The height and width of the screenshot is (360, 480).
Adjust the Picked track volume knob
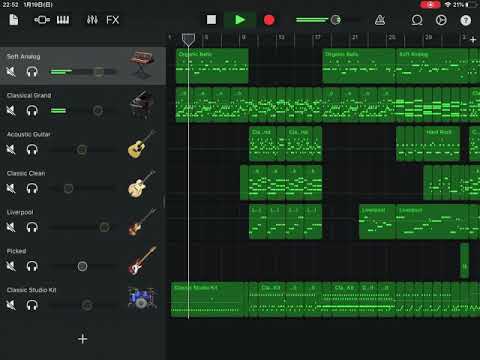pos(82,266)
